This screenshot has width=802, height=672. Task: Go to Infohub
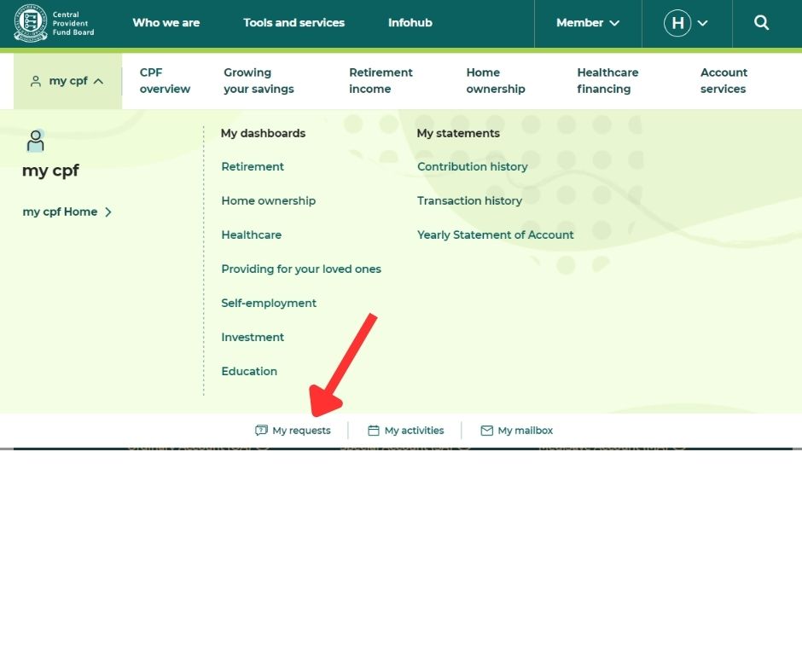(410, 23)
